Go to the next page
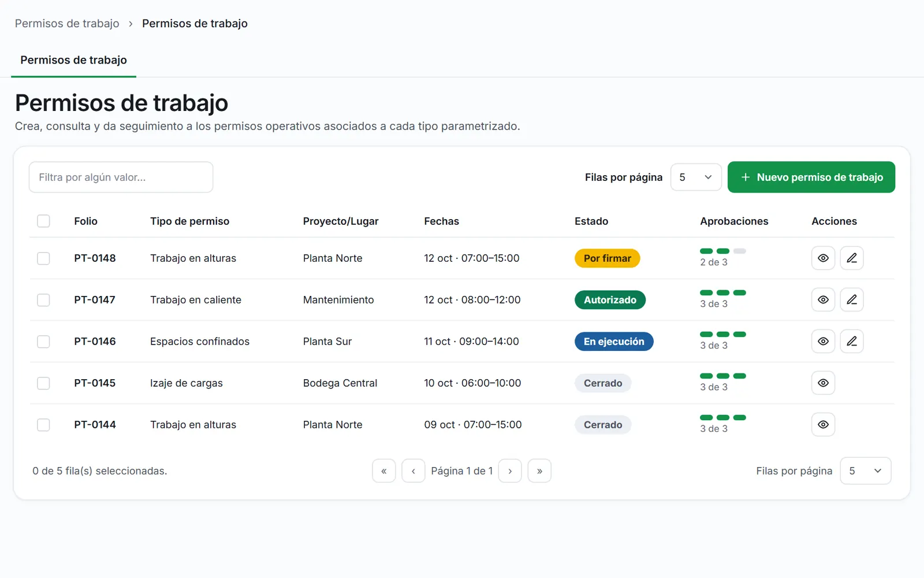Viewport: 924px width, 578px height. 510,471
